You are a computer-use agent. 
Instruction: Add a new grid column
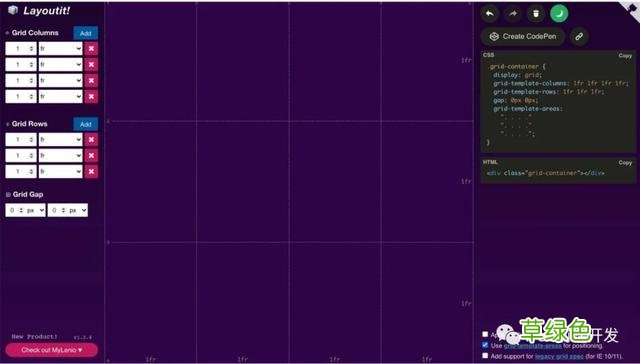click(x=86, y=33)
